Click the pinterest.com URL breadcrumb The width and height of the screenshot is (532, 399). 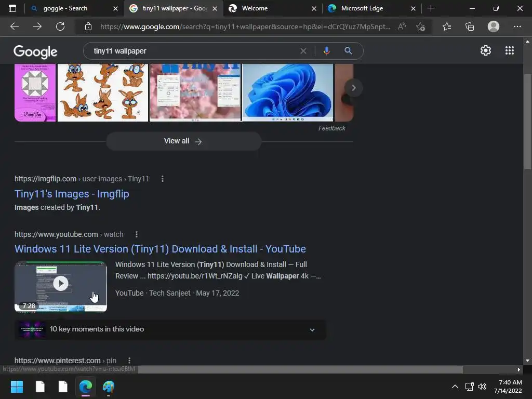65,361
